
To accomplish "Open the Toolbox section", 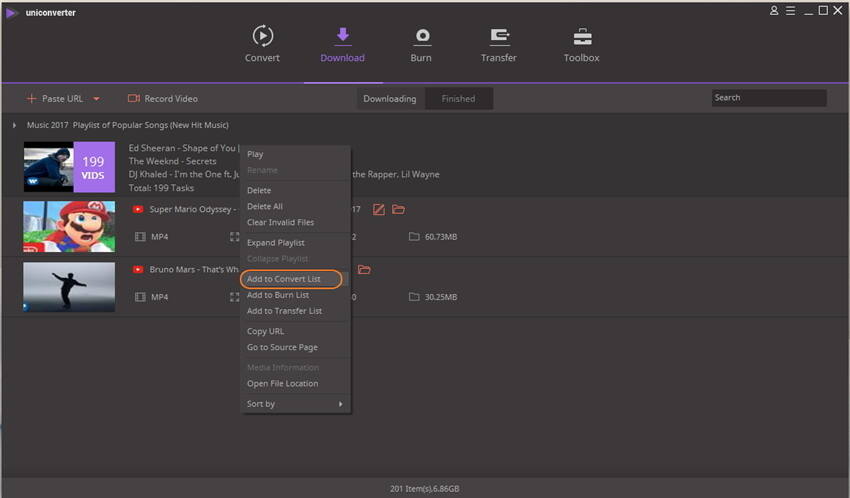I will click(x=582, y=44).
